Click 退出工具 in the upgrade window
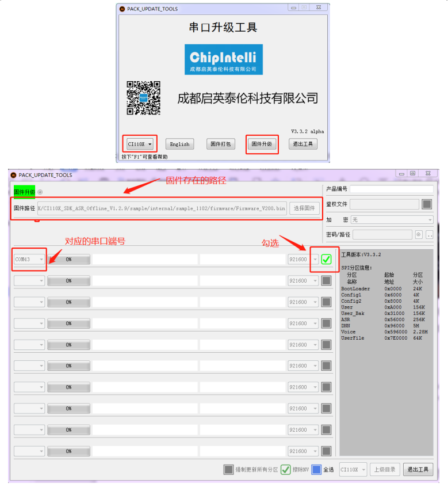 pyautogui.click(x=418, y=470)
